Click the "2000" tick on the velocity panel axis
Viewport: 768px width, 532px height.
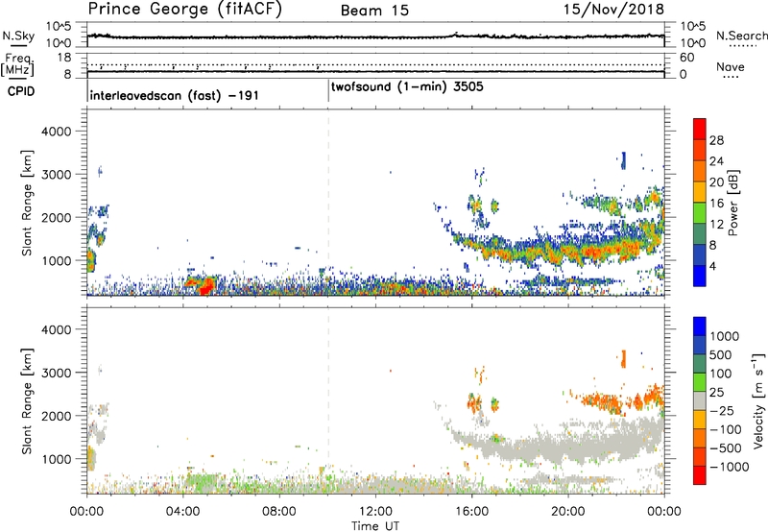[57, 416]
